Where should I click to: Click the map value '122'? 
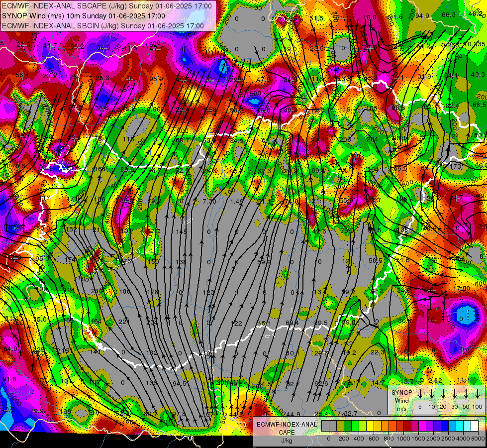(236, 324)
